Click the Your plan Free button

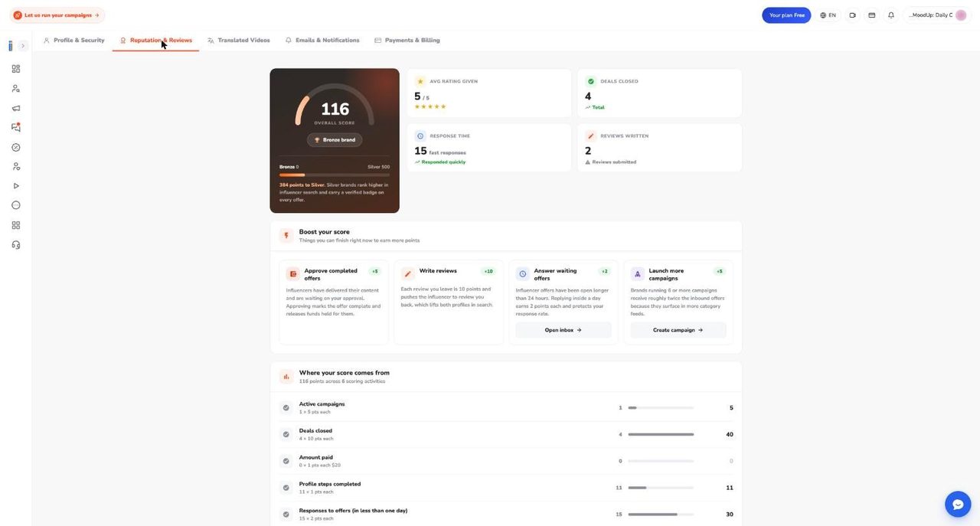tap(786, 15)
